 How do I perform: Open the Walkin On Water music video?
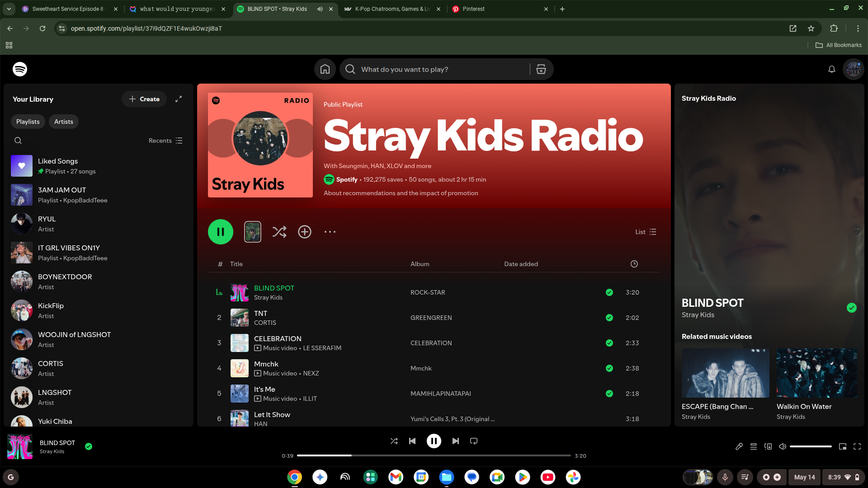click(816, 373)
